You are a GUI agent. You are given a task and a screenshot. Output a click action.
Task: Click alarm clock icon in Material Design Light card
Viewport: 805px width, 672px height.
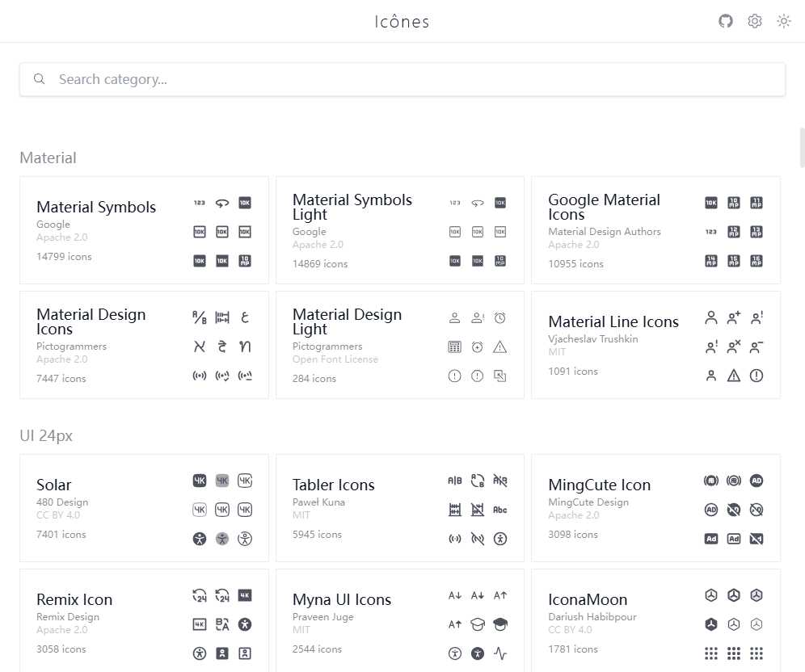point(499,318)
